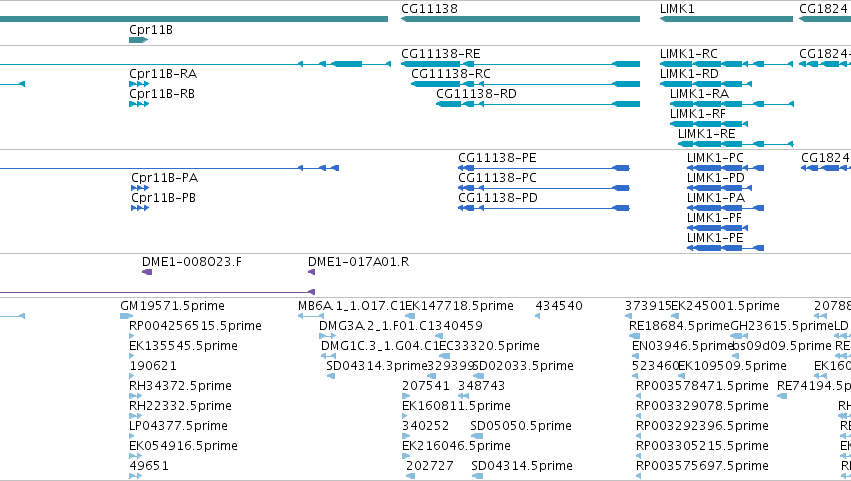
Task: Select EST RP004256515.5prime
Action: pyautogui.click(x=195, y=326)
